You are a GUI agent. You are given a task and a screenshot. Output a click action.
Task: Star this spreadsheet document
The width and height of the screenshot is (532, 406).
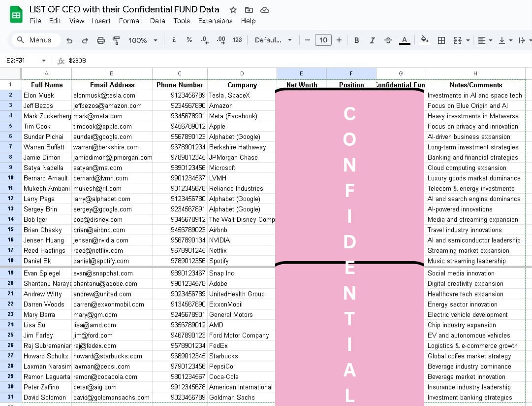233,10
